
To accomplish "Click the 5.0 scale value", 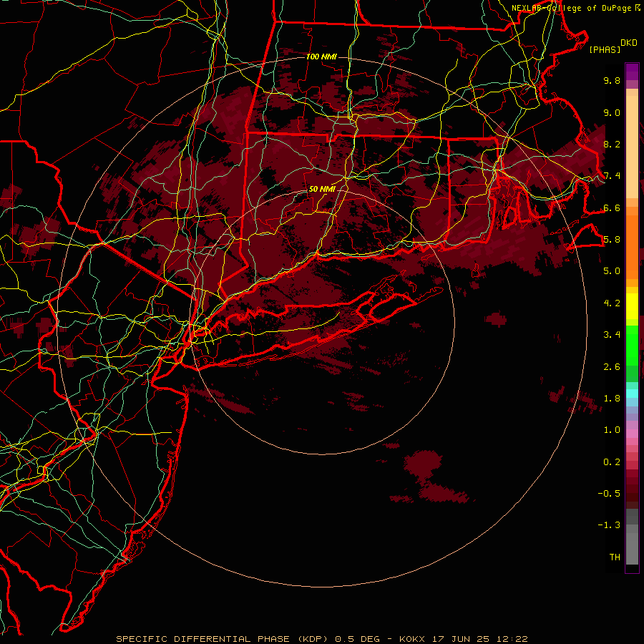I will coord(612,271).
